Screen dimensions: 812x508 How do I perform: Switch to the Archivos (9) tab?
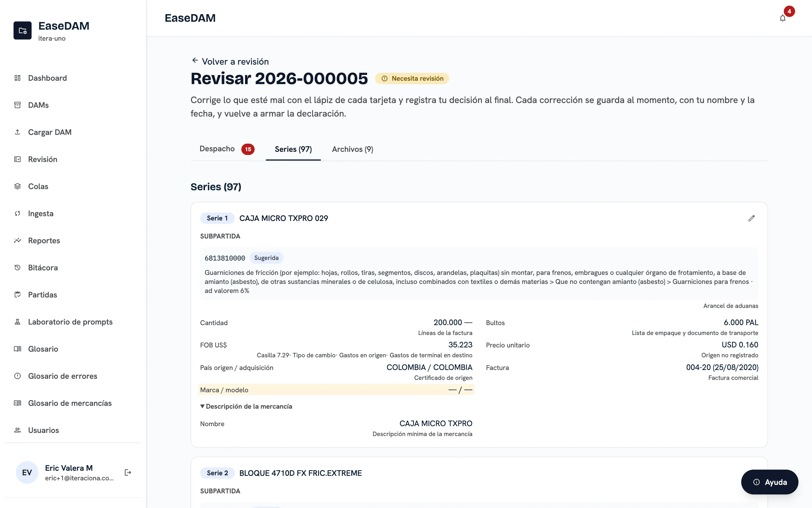[352, 149]
